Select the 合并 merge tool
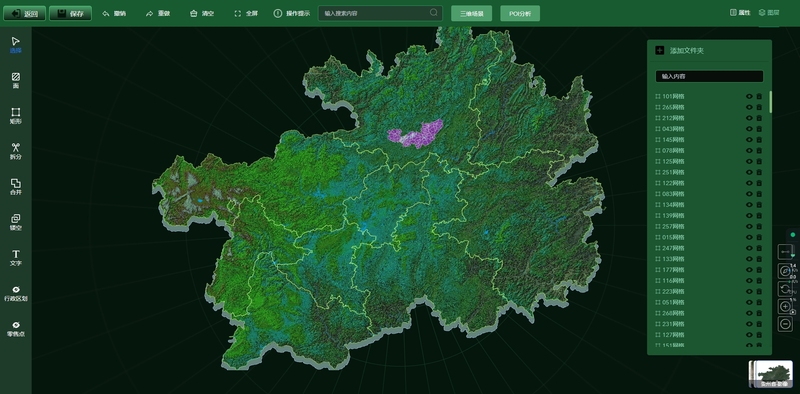The image size is (800, 394). 15,187
